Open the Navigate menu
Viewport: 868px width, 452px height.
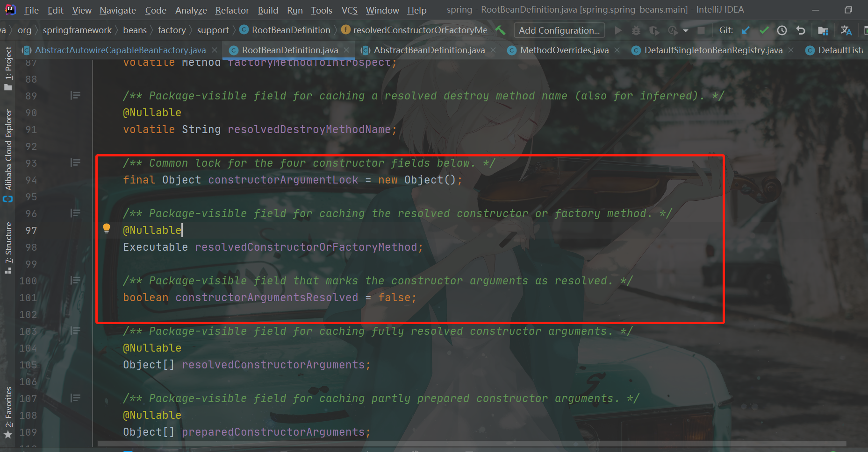[118, 10]
